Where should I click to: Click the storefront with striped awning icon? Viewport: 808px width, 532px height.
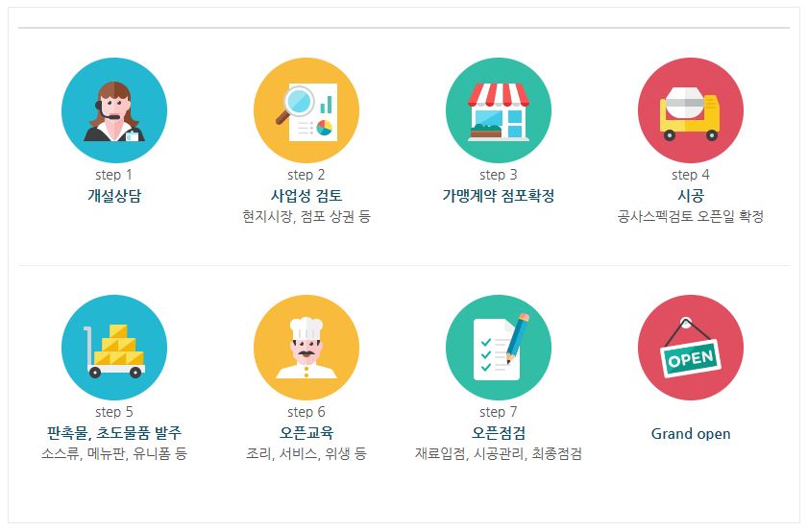(499, 110)
